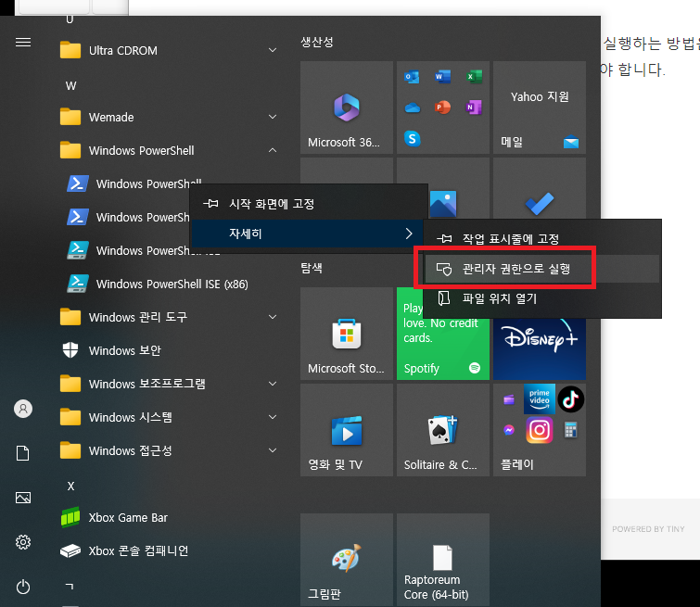Click the 탐색 group title
The image size is (700, 607).
point(312,268)
